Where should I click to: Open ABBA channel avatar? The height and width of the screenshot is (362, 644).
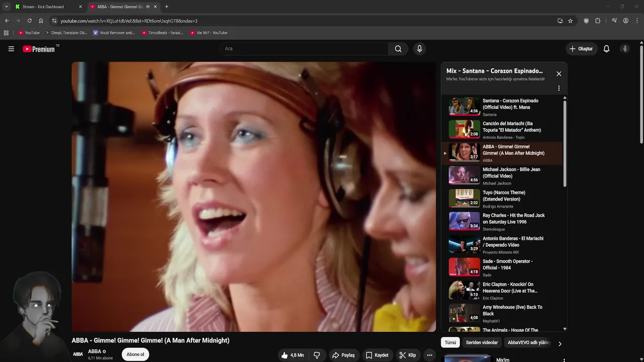[x=78, y=354]
